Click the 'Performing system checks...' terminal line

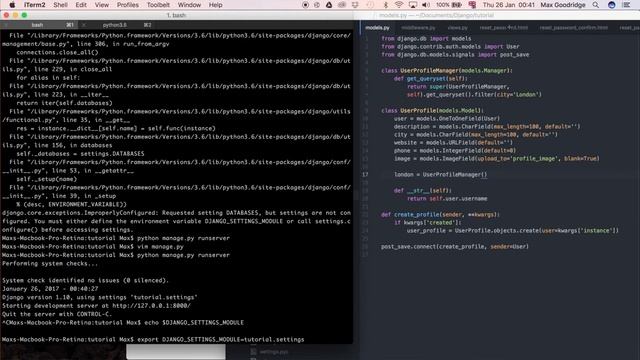(x=50, y=264)
